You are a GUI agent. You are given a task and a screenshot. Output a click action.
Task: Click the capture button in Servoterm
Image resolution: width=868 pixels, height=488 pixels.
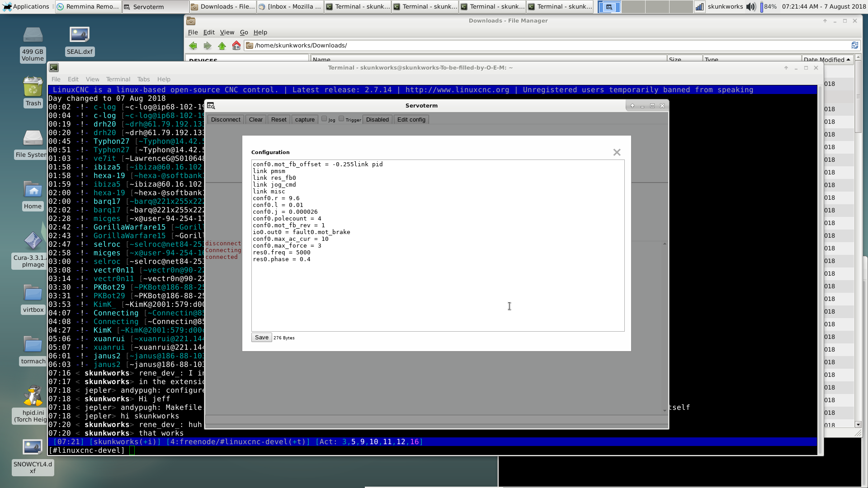click(305, 120)
